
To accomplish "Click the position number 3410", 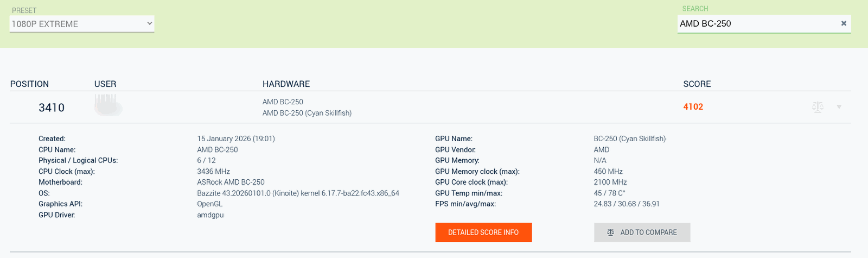I will pyautogui.click(x=52, y=108).
